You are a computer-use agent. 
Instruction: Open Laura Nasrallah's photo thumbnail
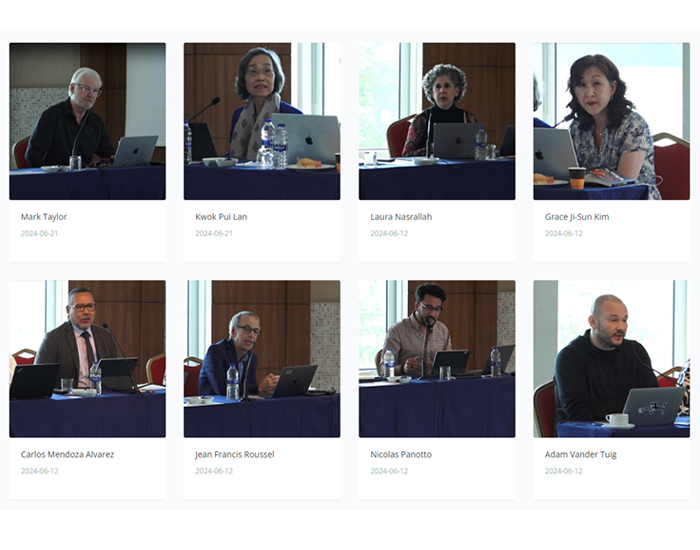click(437, 121)
